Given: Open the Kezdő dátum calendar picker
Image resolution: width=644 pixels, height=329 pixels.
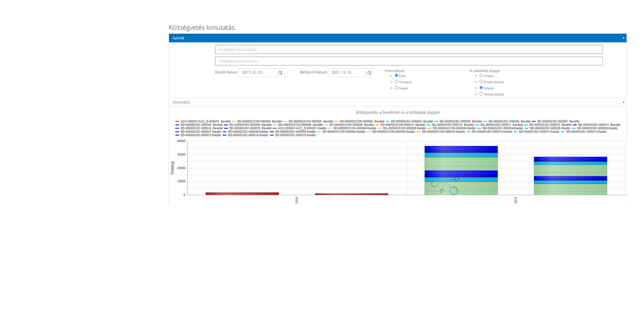Looking at the screenshot, I should pyautogui.click(x=280, y=73).
